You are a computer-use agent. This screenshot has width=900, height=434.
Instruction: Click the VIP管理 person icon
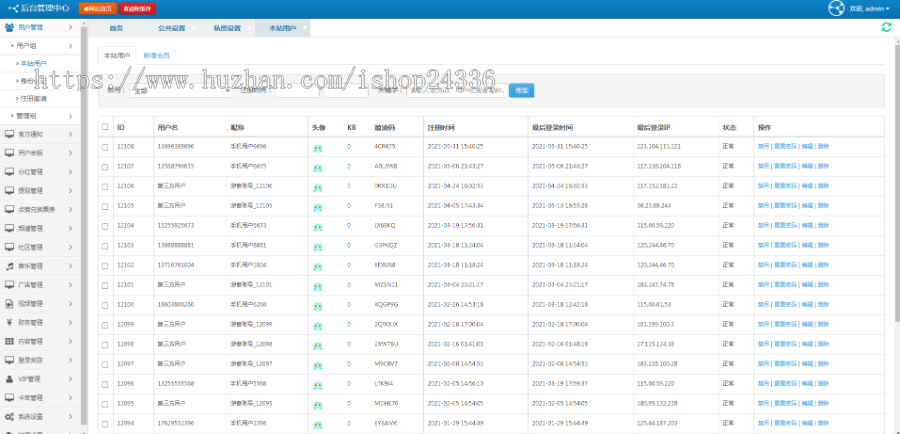tap(9, 379)
